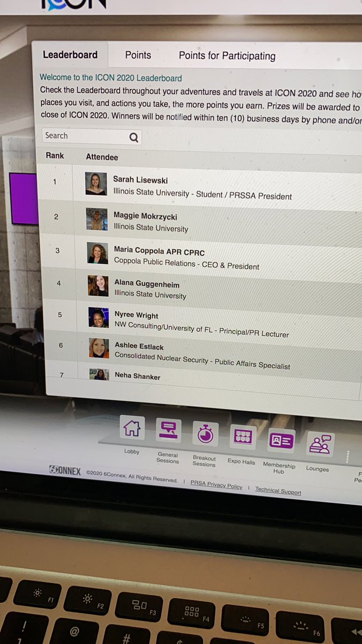Screen dimensions: 362x644
Task: Click the 6Connex logo in footer
Action: click(65, 471)
